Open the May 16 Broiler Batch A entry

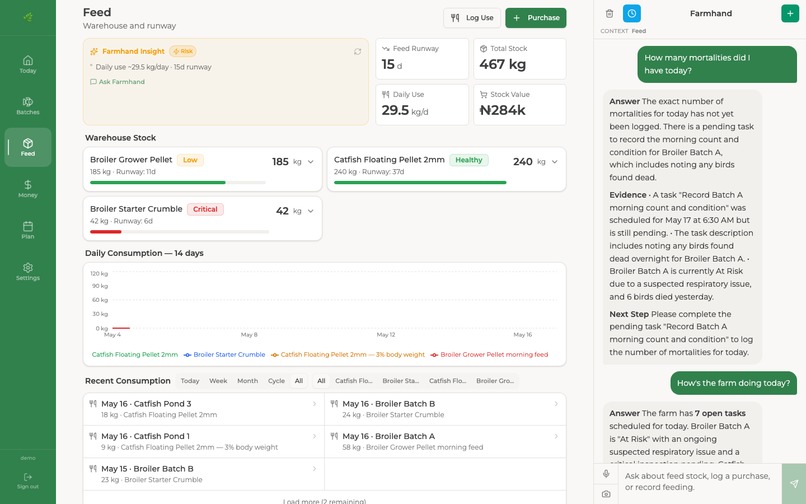[445, 441]
